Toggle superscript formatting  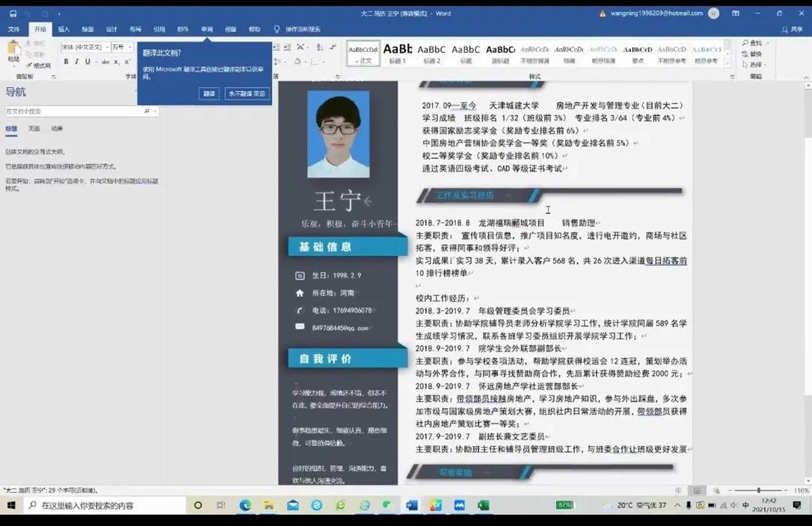pyautogui.click(x=127, y=62)
